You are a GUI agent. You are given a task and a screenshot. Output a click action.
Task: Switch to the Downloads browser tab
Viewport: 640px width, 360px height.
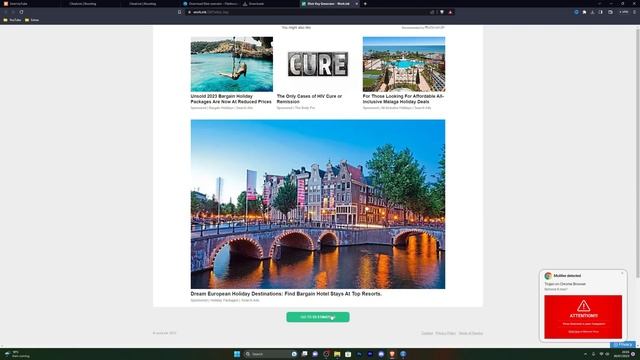tap(269, 4)
